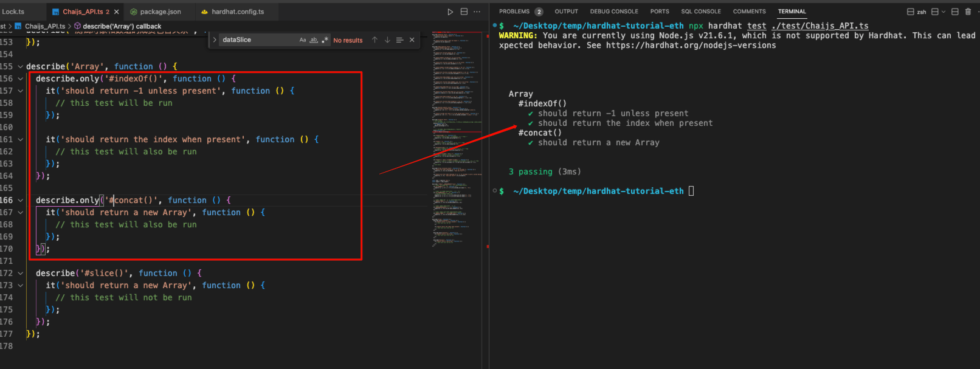
Task: Select the zsh terminal instance
Action: point(917,12)
